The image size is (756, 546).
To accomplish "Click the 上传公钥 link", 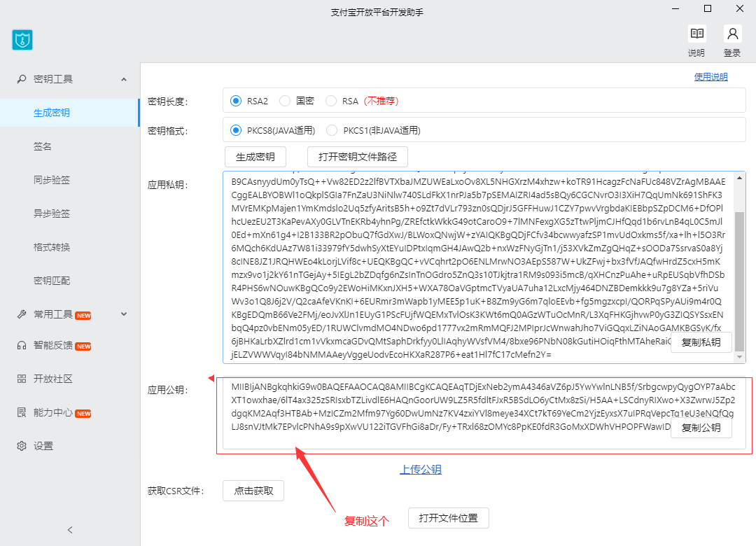I will (x=421, y=470).
